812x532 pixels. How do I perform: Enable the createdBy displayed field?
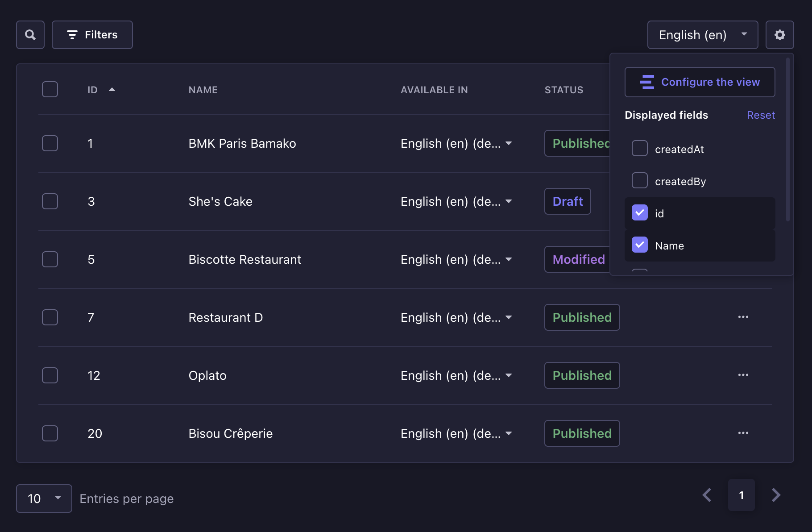[640, 181]
